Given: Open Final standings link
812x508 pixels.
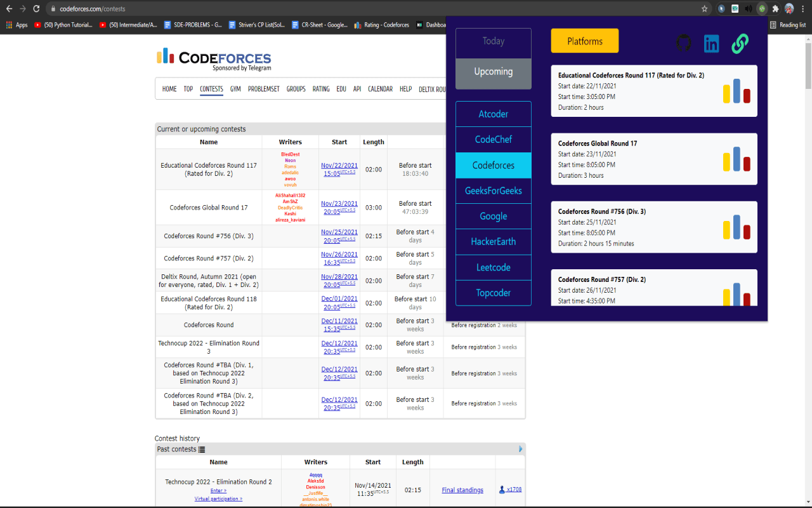Looking at the screenshot, I should coord(462,490).
